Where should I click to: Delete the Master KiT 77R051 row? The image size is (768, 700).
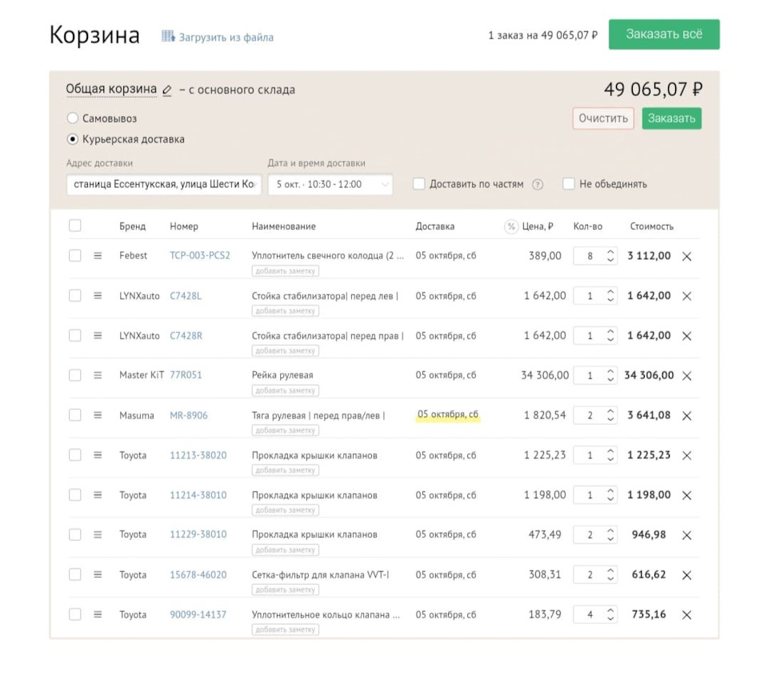686,376
